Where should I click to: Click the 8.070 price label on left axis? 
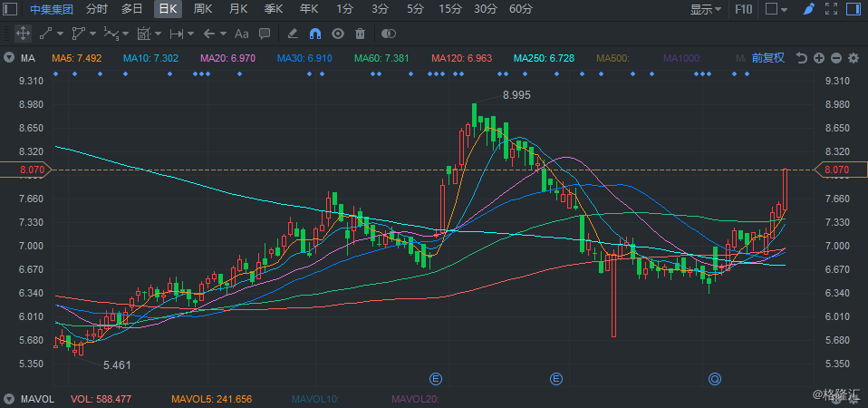[27, 170]
